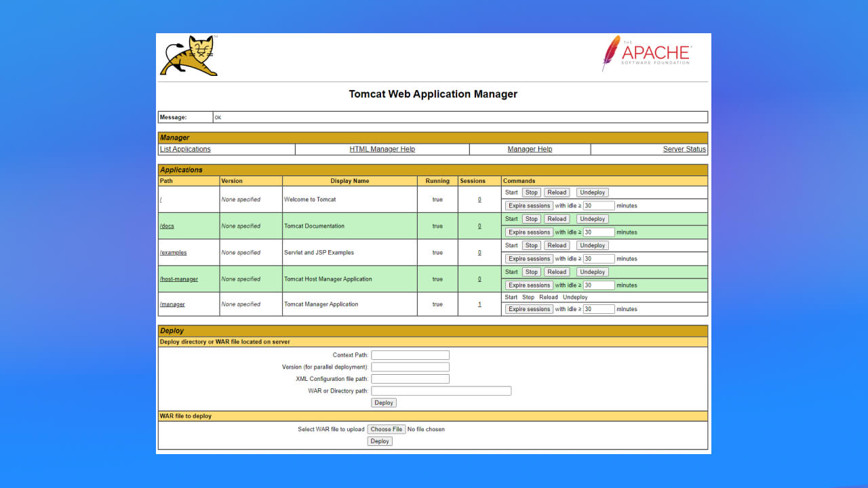This screenshot has height=488, width=868.
Task: Click the OK message text
Action: point(218,117)
